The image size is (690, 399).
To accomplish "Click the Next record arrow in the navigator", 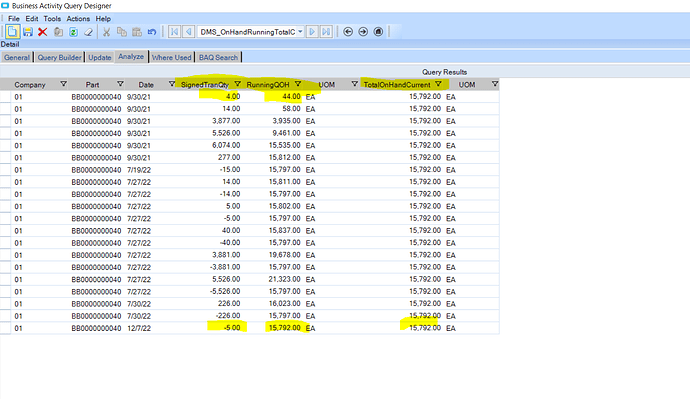I will [x=312, y=32].
